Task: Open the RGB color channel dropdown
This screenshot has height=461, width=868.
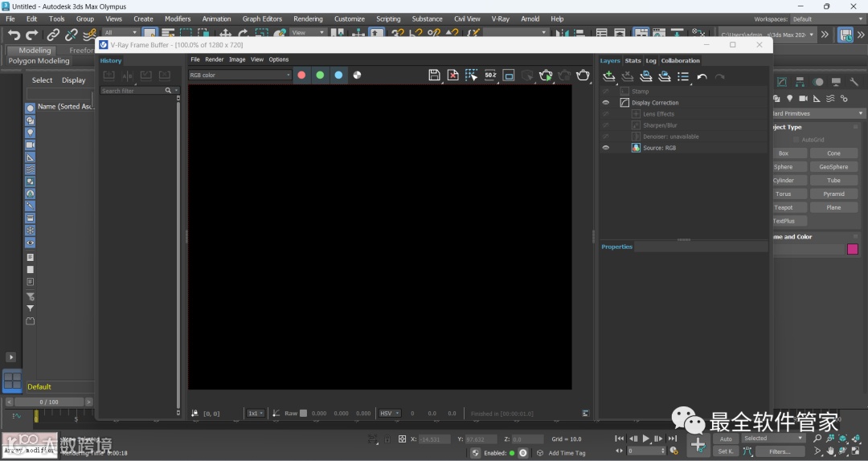Action: [240, 75]
